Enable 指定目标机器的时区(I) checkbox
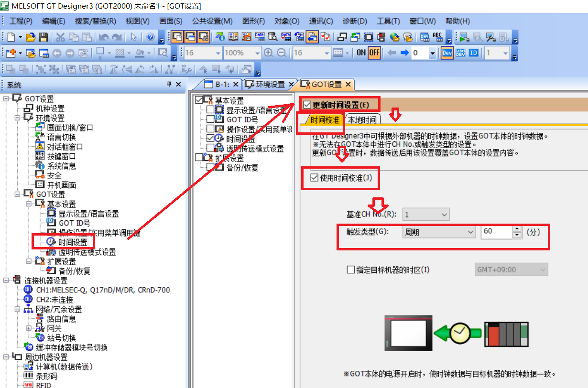The width and height of the screenshot is (588, 388). click(350, 270)
